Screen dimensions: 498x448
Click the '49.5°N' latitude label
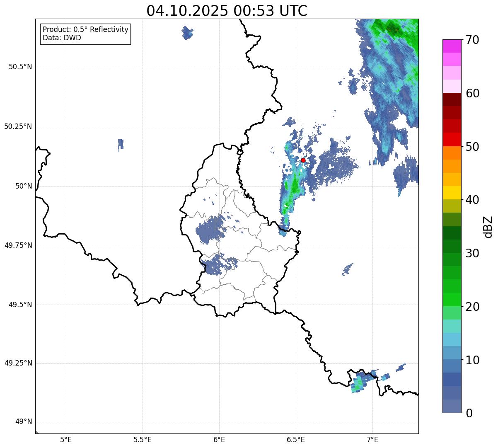click(x=20, y=305)
